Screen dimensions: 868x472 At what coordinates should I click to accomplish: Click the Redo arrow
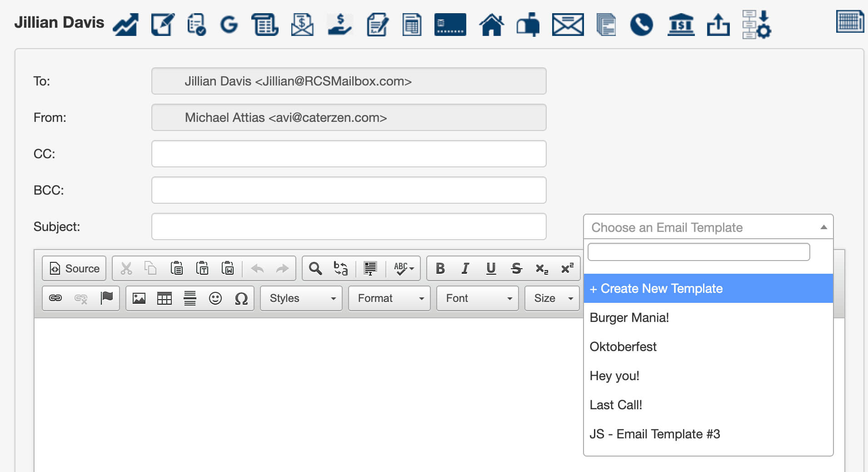[x=282, y=268]
